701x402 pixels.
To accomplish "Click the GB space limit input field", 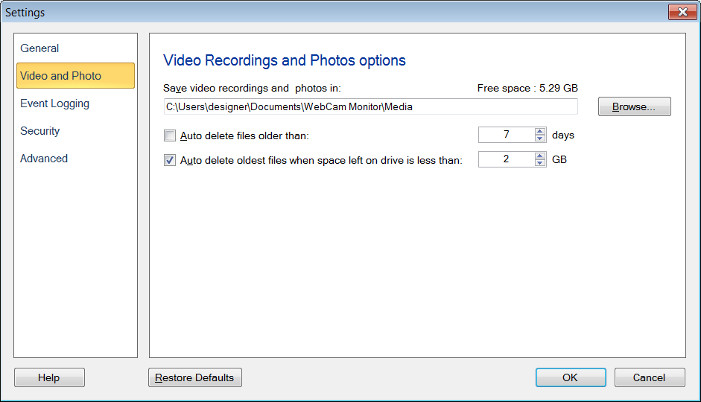I will pyautogui.click(x=506, y=160).
